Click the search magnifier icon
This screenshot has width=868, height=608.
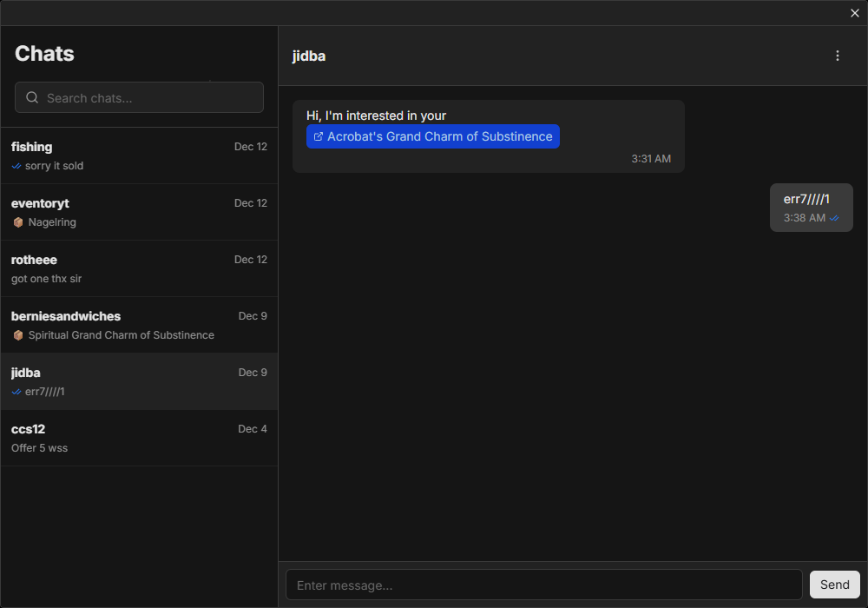[x=32, y=98]
